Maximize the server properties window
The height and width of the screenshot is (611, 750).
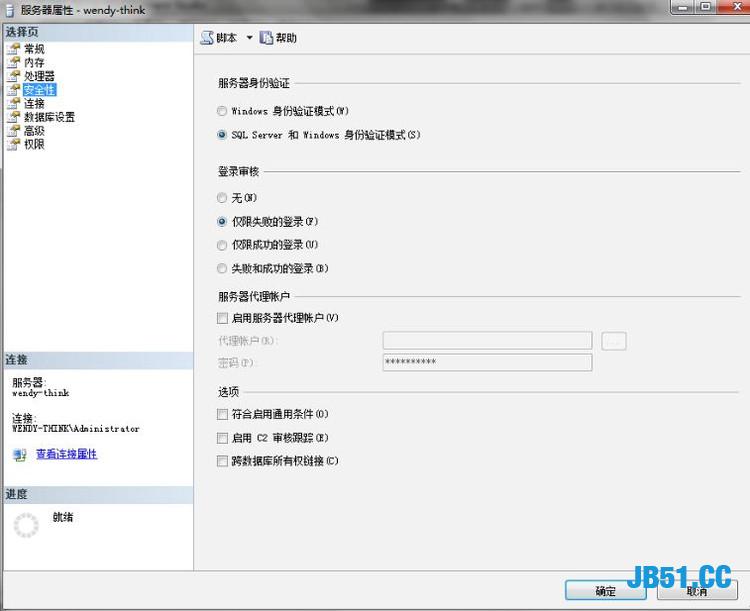[706, 7]
